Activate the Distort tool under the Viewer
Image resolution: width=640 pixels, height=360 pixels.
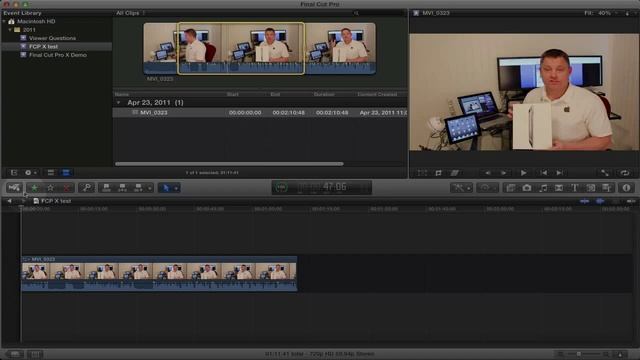point(454,173)
